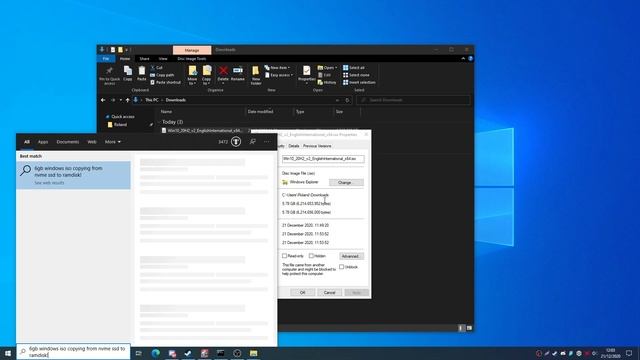The image size is (640, 360).
Task: Select the Web search filter
Action: 92,142
